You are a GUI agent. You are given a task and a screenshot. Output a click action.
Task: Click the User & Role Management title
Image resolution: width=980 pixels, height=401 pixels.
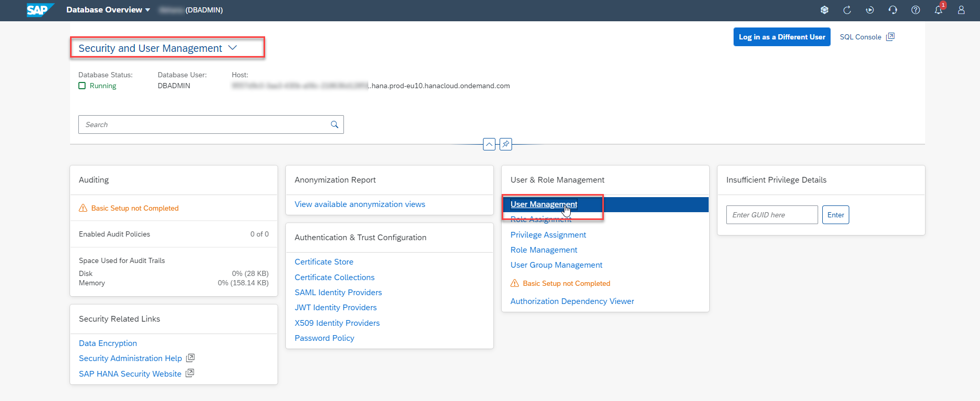coord(557,180)
